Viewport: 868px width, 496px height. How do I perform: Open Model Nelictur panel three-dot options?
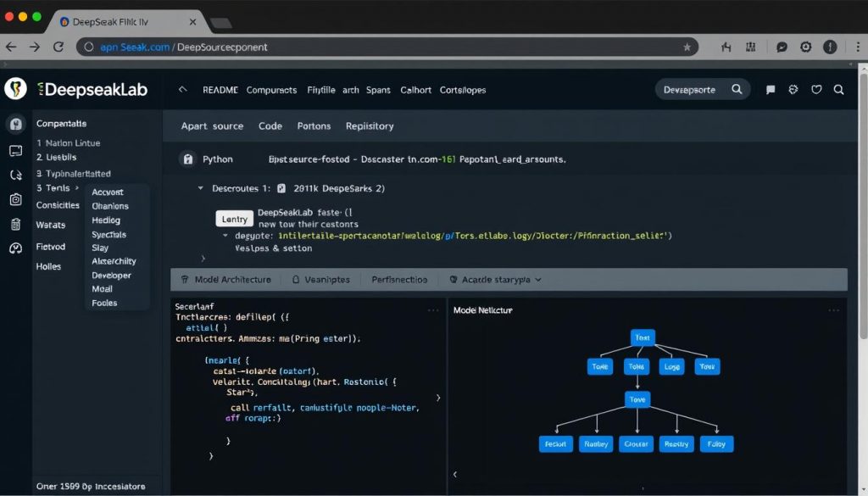[x=834, y=310]
